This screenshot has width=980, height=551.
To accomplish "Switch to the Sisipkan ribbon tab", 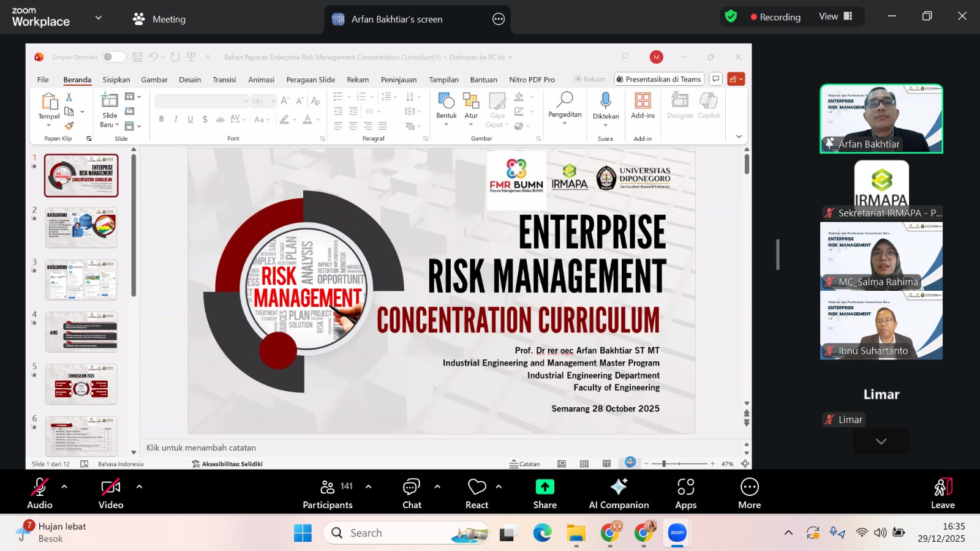I will click(x=116, y=80).
